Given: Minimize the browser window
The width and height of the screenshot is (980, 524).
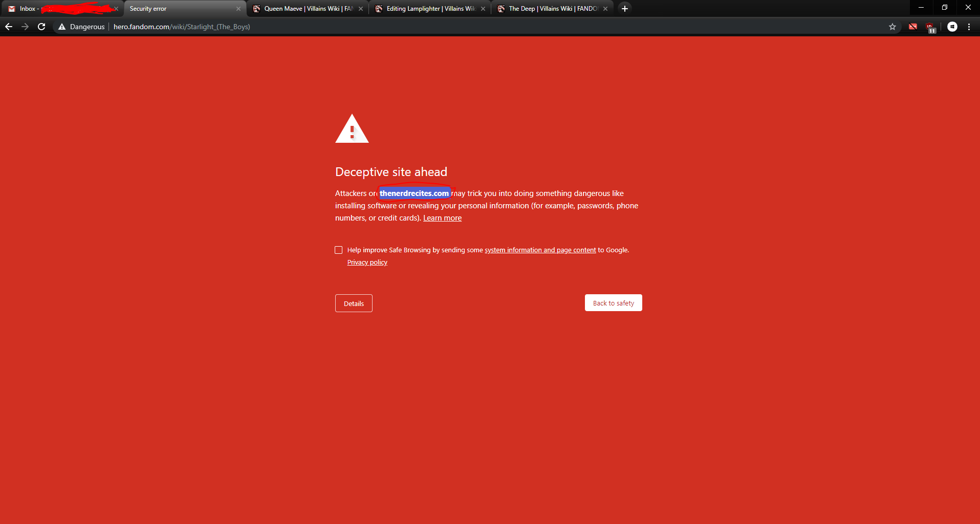Looking at the screenshot, I should 921,8.
